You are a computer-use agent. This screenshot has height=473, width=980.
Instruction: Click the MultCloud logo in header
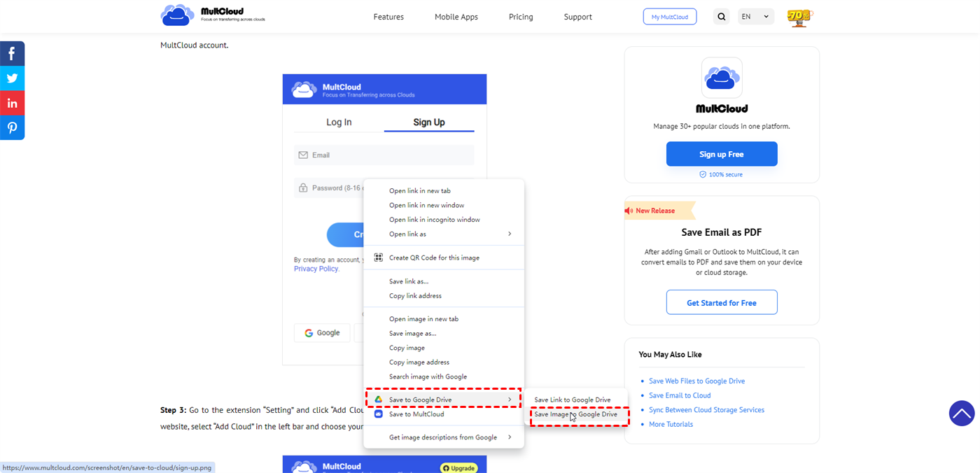[213, 15]
